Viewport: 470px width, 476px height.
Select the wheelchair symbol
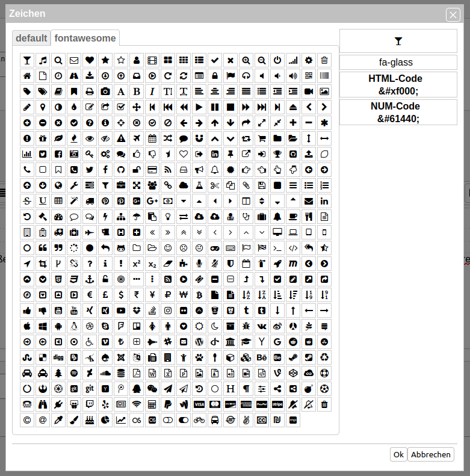point(90,342)
